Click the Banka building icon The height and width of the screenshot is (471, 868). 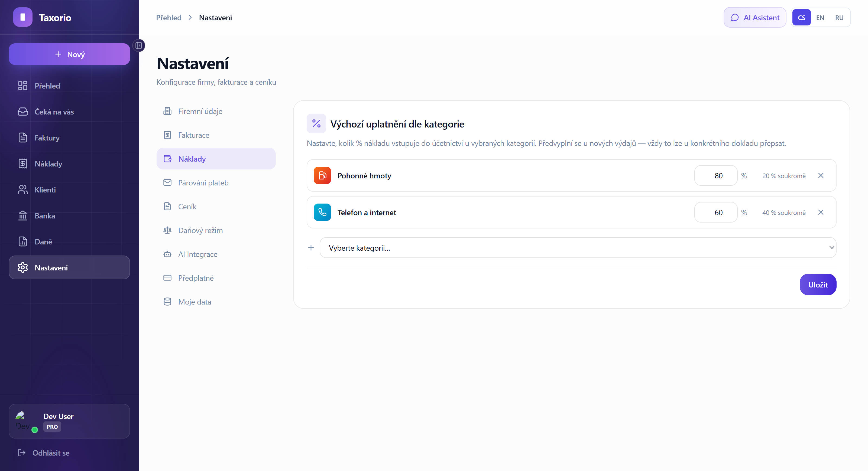[x=22, y=215]
